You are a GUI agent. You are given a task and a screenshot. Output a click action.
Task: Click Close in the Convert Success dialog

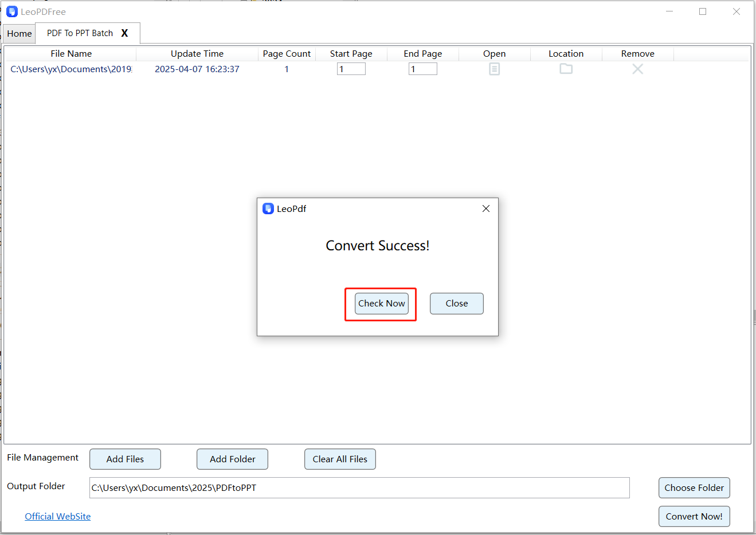pos(456,303)
